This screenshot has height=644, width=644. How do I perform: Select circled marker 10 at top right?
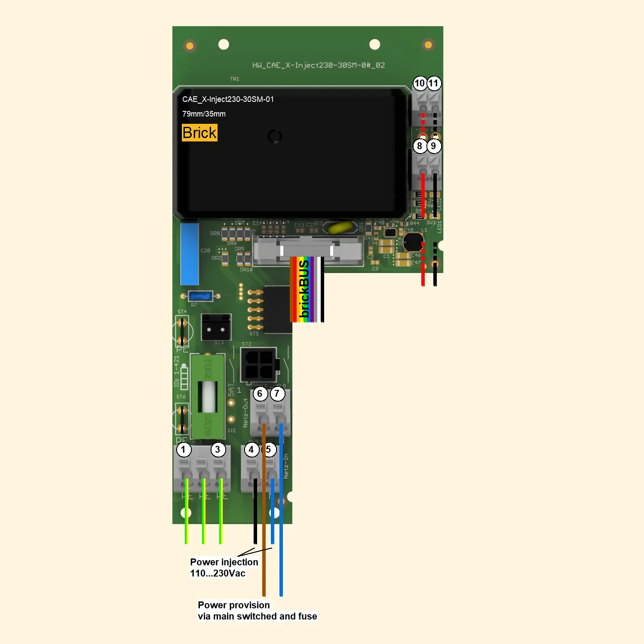tap(420, 83)
